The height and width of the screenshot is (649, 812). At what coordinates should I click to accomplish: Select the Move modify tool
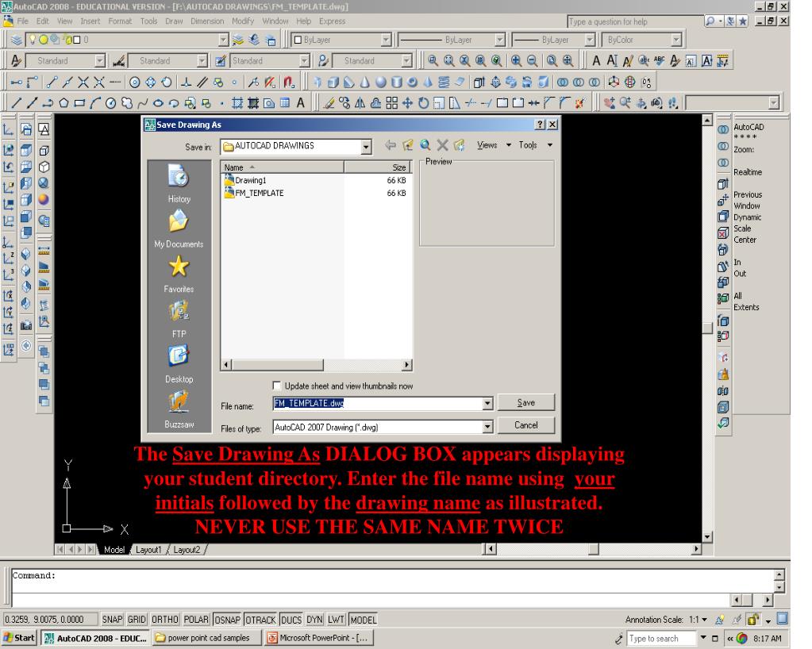pyautogui.click(x=407, y=103)
